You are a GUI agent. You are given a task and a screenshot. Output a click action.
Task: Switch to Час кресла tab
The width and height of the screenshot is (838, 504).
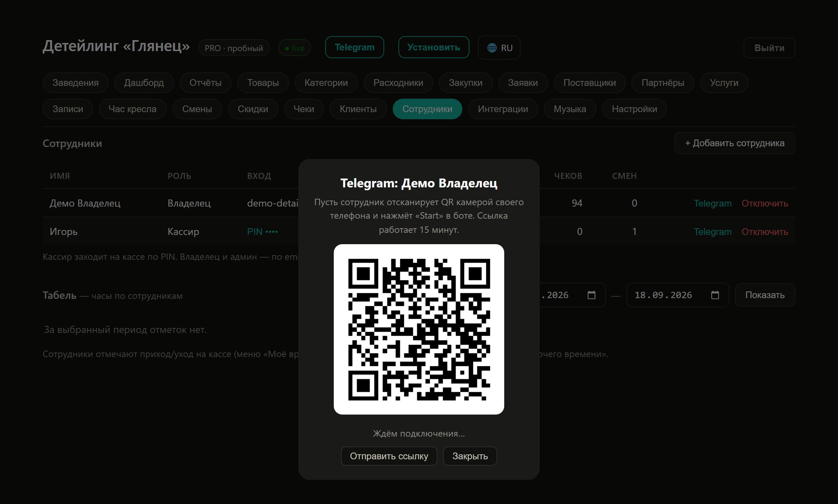pyautogui.click(x=132, y=109)
